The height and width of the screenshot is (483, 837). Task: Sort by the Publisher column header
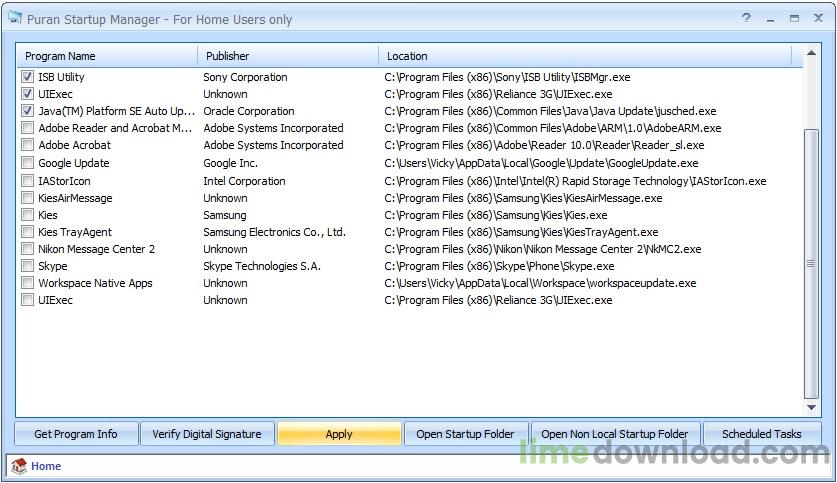pyautogui.click(x=288, y=56)
